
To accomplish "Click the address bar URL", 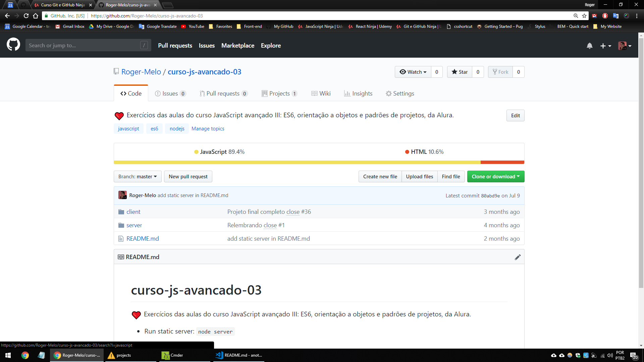I will (x=147, y=16).
